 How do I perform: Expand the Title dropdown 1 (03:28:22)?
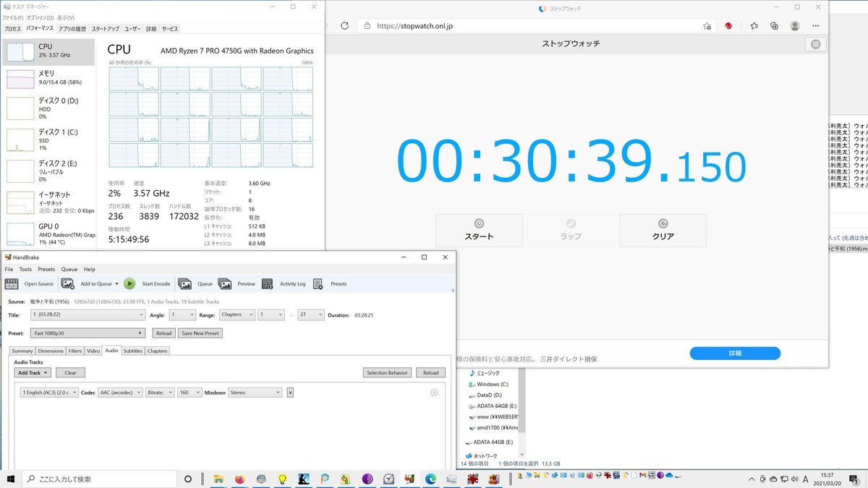(87, 315)
